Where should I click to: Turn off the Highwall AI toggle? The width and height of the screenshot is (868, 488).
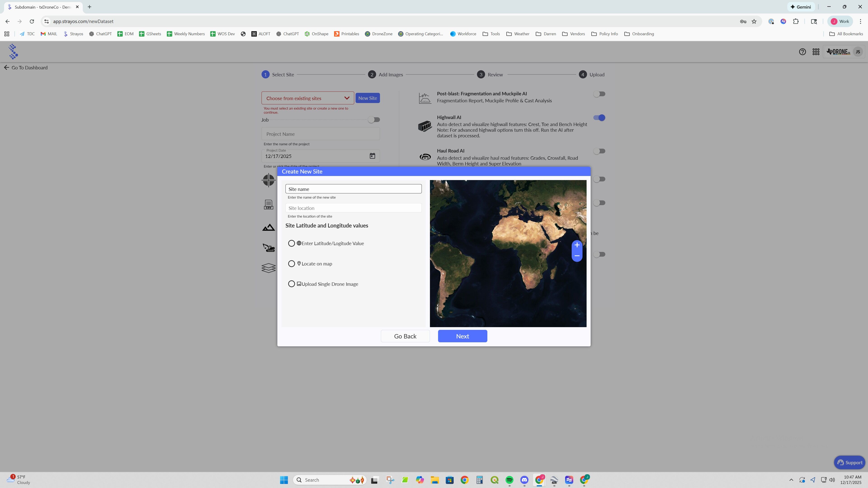(599, 117)
